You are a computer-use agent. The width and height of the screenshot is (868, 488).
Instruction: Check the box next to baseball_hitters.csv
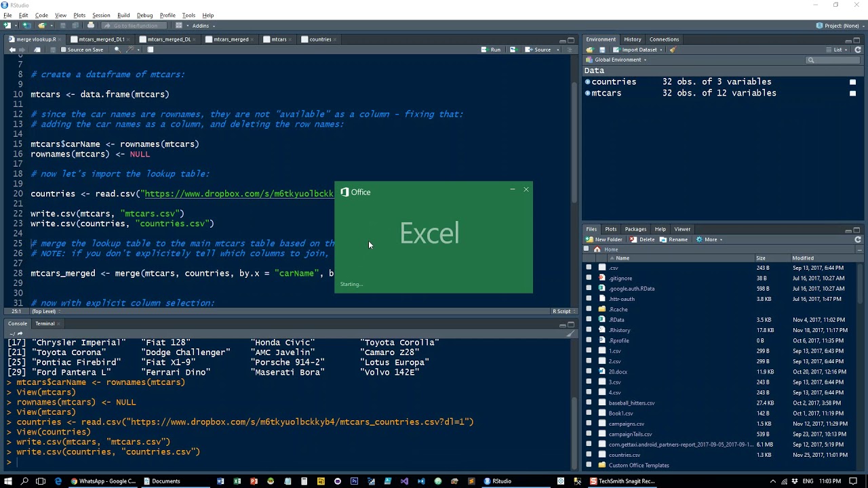tap(589, 403)
